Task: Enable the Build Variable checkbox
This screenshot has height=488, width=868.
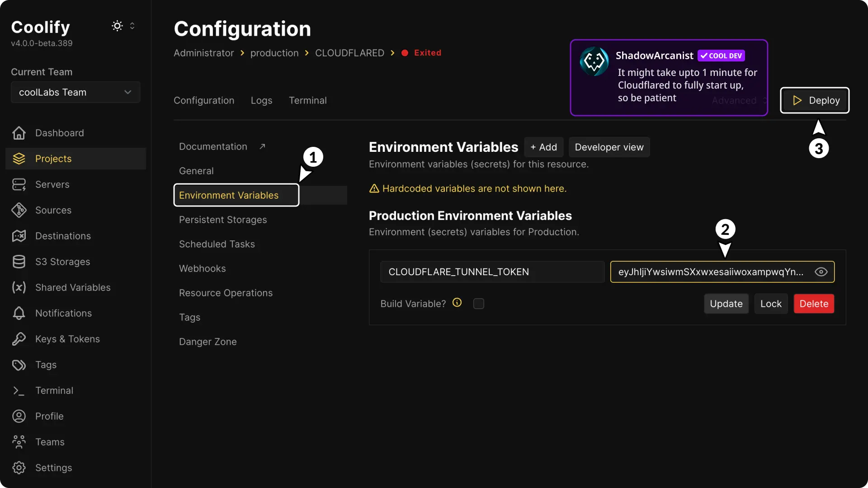Action: pyautogui.click(x=478, y=304)
